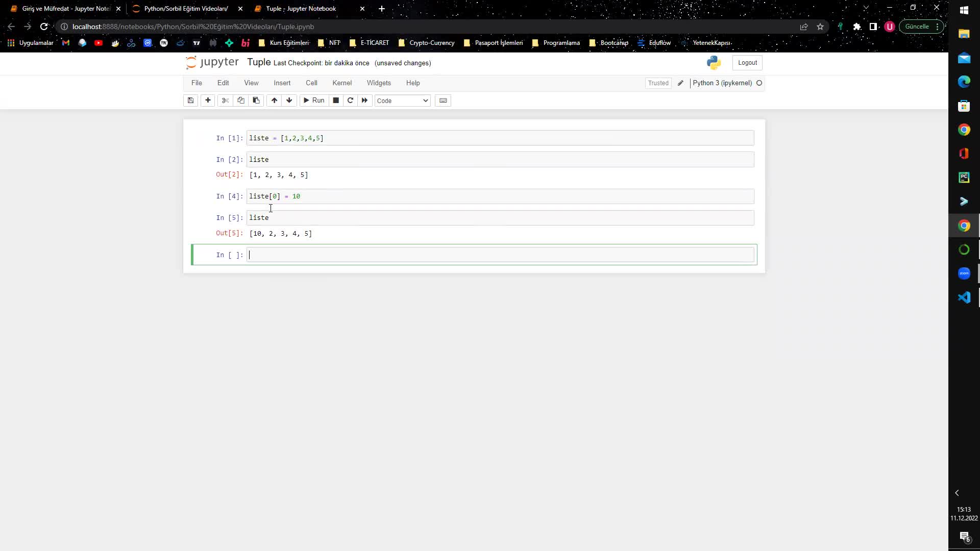980x551 pixels.
Task: Click the Restart kernel icon
Action: coord(350,100)
